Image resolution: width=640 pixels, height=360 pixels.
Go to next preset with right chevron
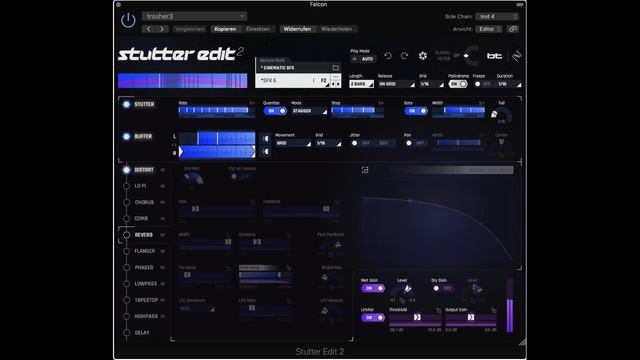[x=162, y=29]
